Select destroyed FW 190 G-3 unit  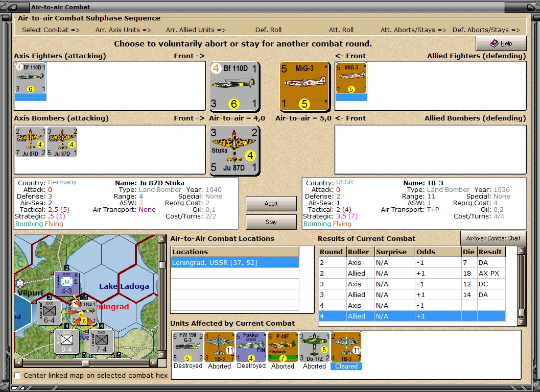[x=188, y=347]
